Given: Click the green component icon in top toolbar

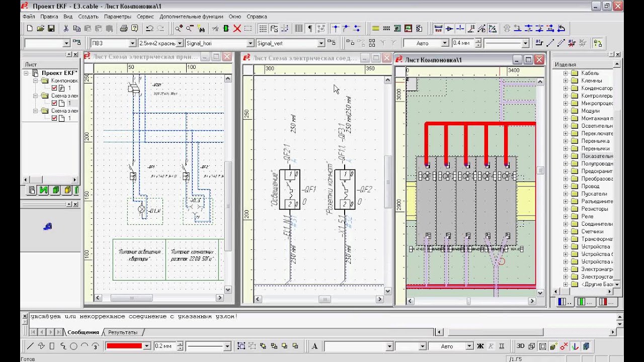Looking at the screenshot, I should 226,28.
